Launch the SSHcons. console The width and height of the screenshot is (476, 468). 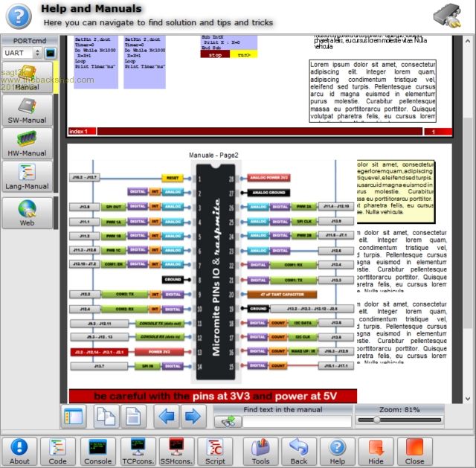click(x=177, y=451)
